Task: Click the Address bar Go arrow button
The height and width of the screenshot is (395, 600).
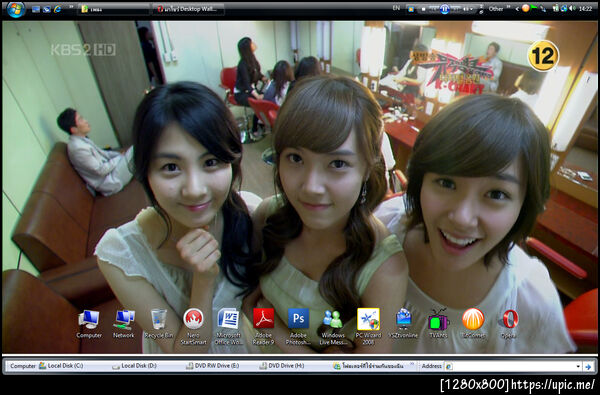Action: click(588, 367)
